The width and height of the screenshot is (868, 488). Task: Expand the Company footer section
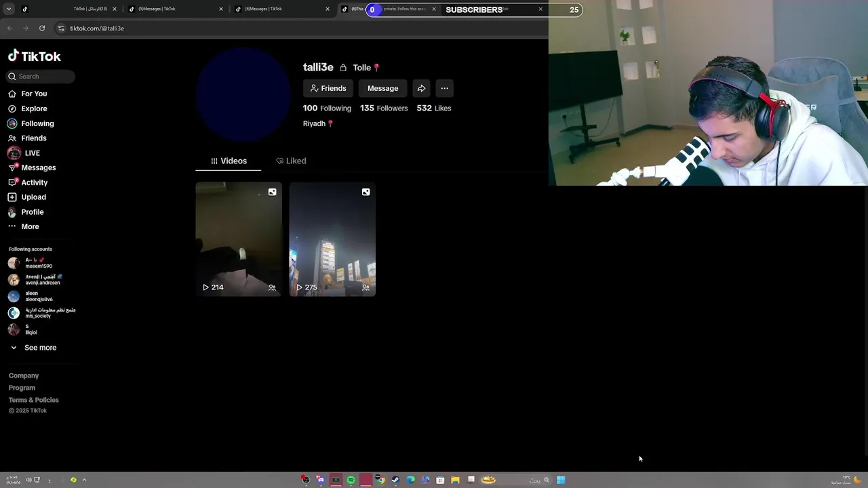[x=24, y=375]
